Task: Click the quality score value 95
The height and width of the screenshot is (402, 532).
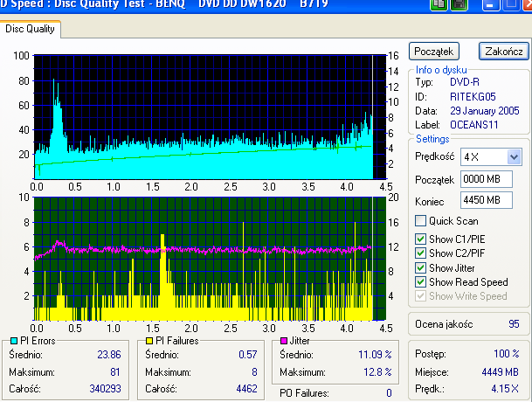Action: 514,324
